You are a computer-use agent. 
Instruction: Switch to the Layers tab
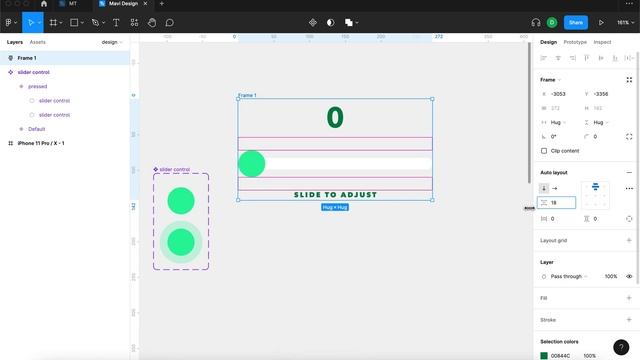(15, 42)
